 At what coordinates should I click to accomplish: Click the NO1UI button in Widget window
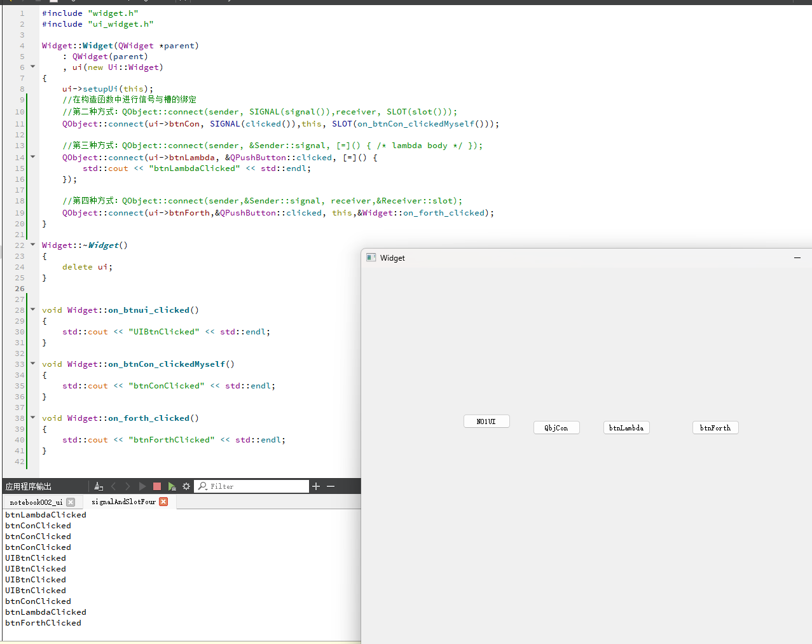tap(486, 421)
